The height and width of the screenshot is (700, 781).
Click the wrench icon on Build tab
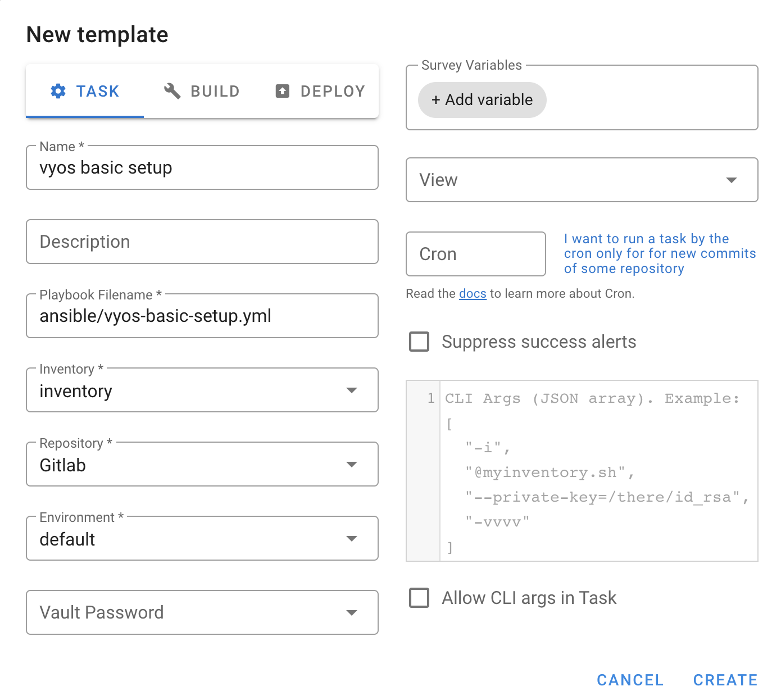(172, 91)
